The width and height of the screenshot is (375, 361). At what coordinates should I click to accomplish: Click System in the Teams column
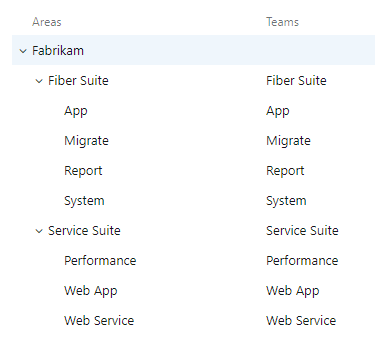tap(286, 201)
